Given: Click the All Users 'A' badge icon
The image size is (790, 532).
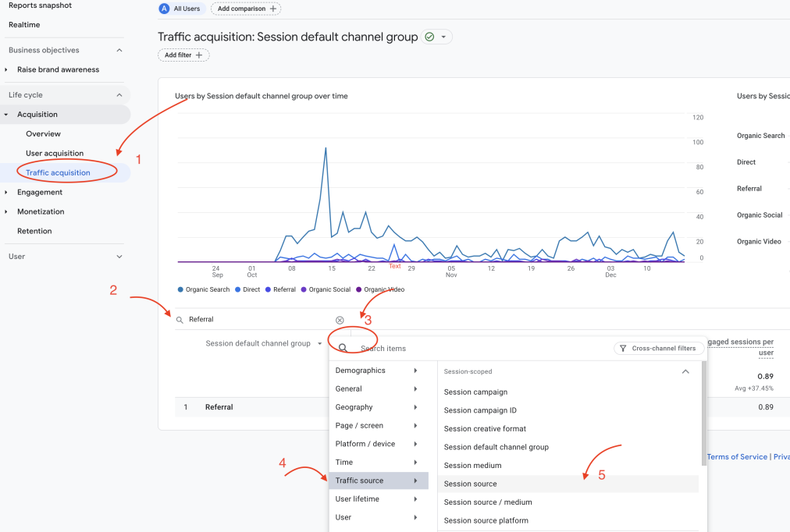Looking at the screenshot, I should coord(164,9).
